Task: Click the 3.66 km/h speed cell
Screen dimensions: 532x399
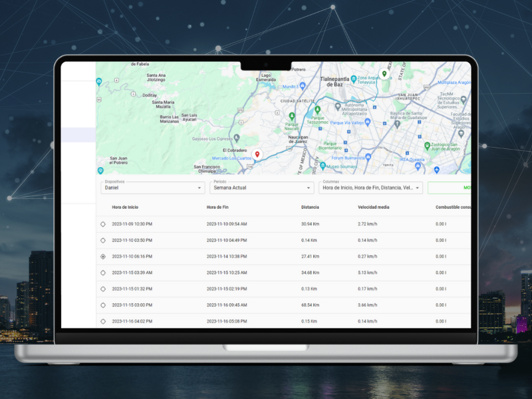Action: coord(368,305)
